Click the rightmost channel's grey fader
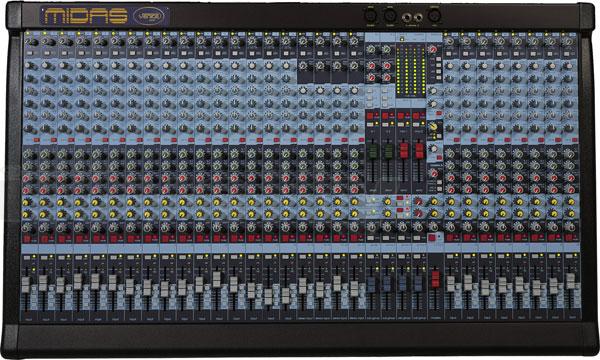This screenshot has height=360, width=600. [x=571, y=281]
